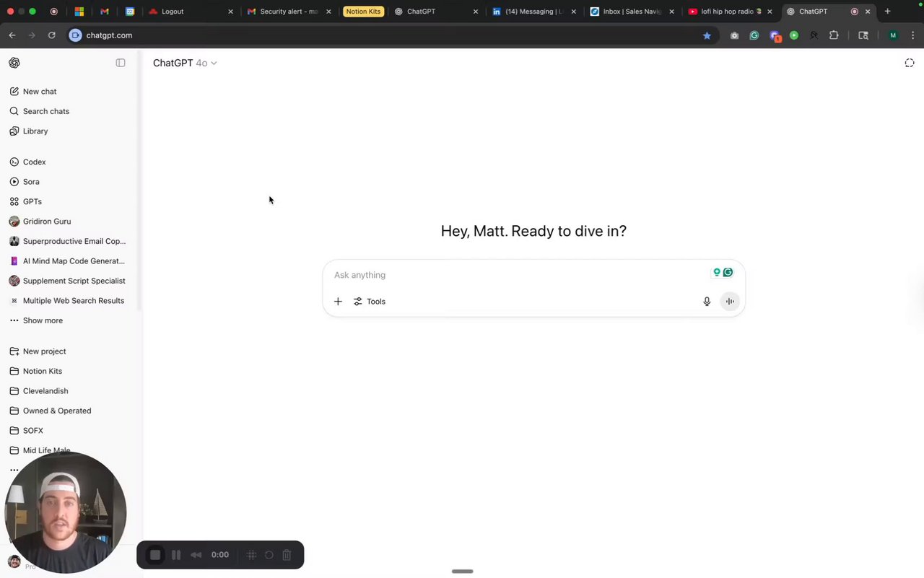Open the camera screenshot extension
The image size is (924, 578).
[734, 35]
